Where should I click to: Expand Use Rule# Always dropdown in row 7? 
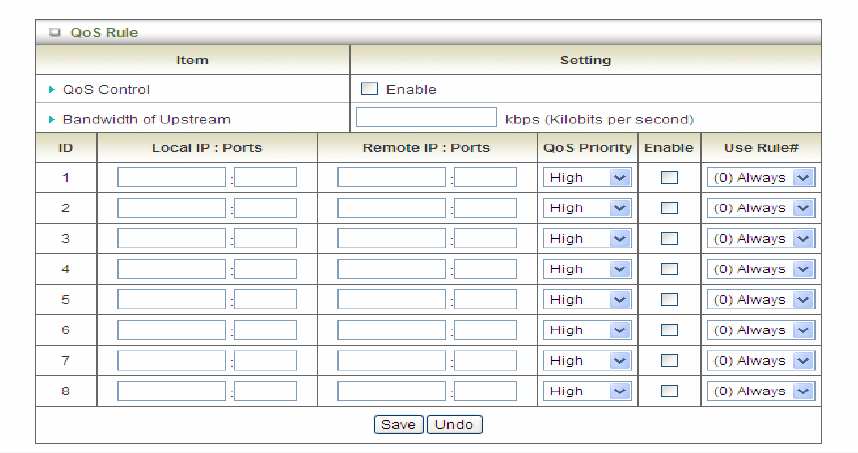pos(760,361)
